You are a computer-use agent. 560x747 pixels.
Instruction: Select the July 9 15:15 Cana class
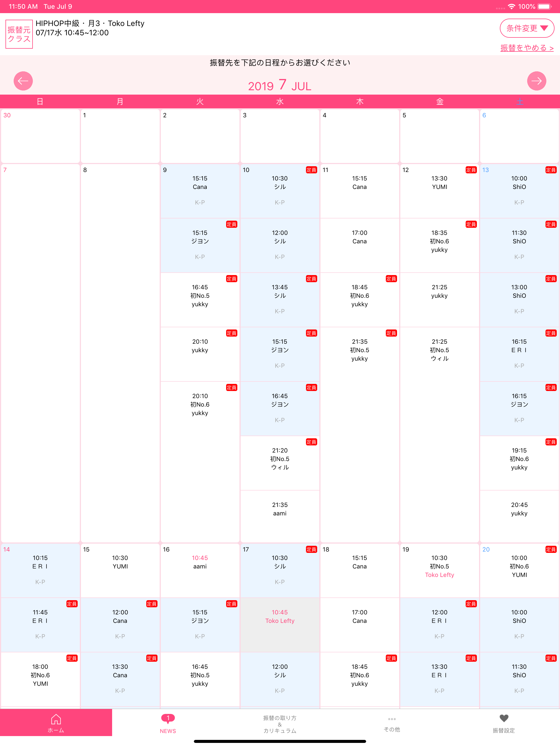point(200,191)
